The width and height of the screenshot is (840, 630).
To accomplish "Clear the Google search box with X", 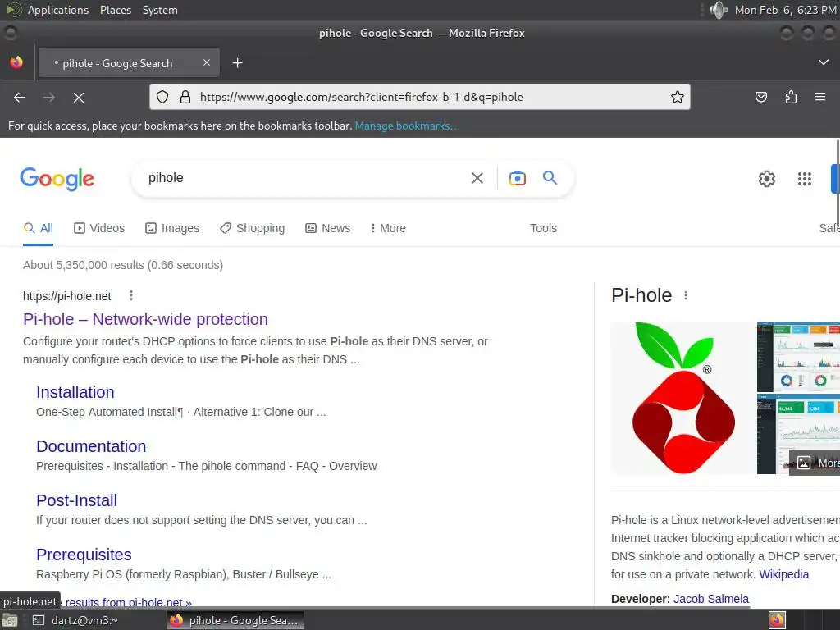I will (477, 178).
